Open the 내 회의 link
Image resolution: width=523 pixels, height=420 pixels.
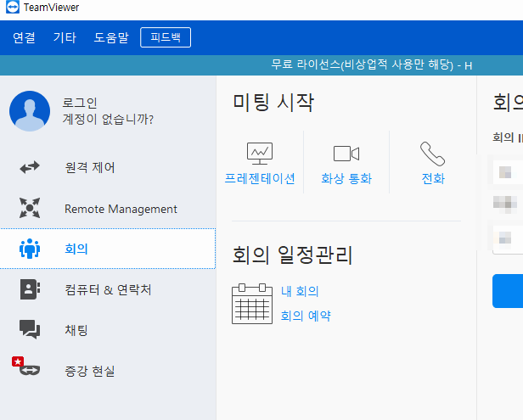point(300,291)
